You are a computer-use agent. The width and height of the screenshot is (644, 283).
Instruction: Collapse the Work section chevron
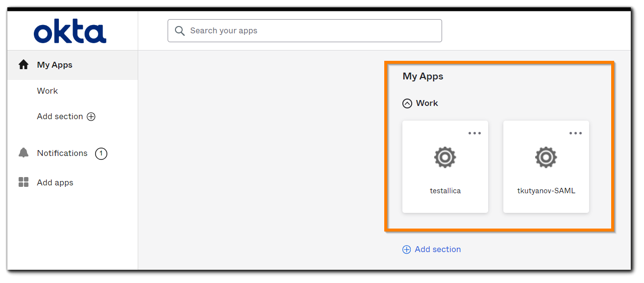(407, 103)
